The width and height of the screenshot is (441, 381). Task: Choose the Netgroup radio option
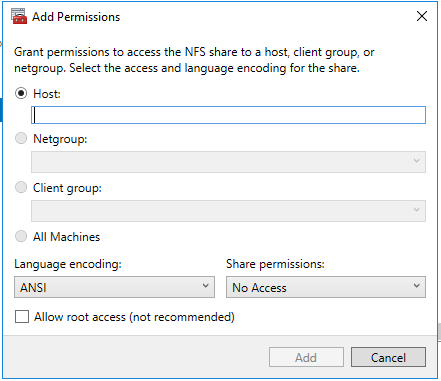[21, 138]
